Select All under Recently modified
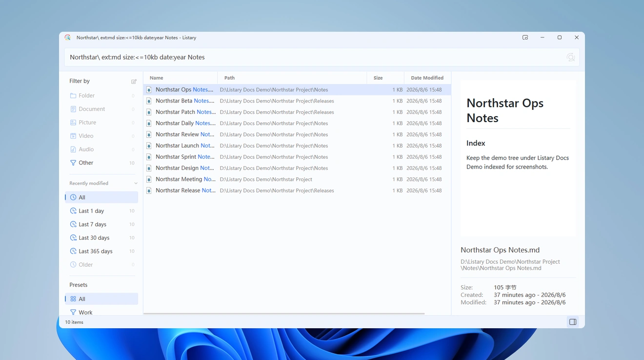Image resolution: width=644 pixels, height=360 pixels. coord(101,197)
